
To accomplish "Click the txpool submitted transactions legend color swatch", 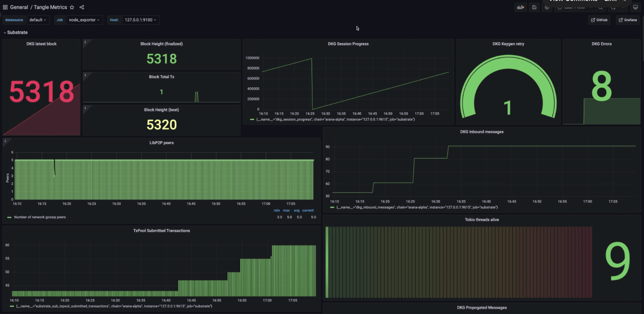I will tap(12, 306).
